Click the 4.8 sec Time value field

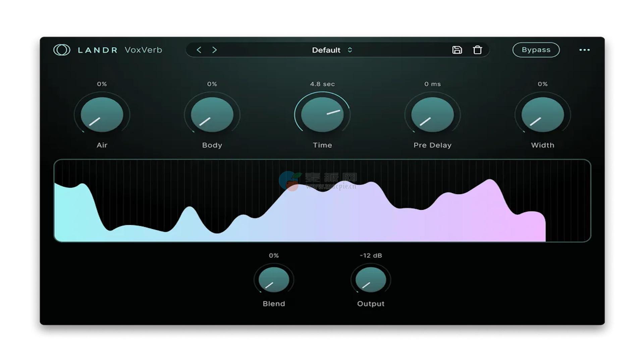click(322, 84)
